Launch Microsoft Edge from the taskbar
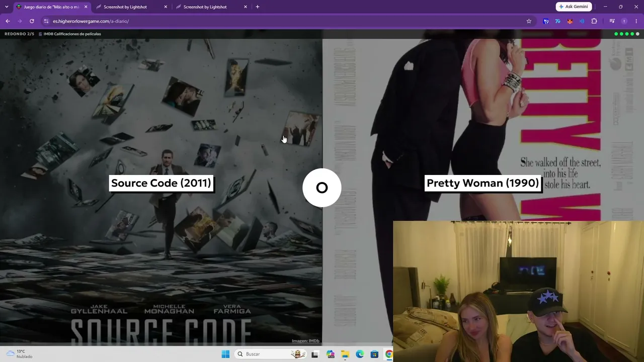Image resolution: width=644 pixels, height=362 pixels. click(360, 354)
